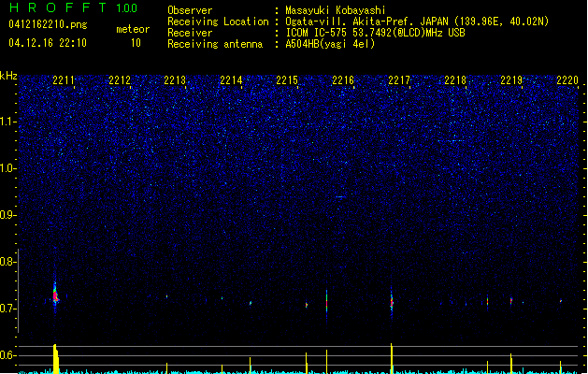Click the 0.9 kHz axis label
This screenshot has width=588, height=374.
[8, 215]
